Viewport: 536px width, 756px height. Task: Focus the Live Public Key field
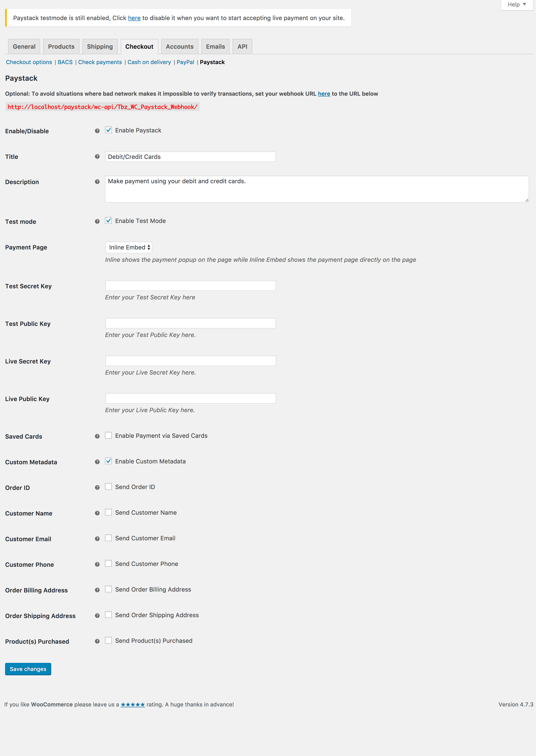191,398
